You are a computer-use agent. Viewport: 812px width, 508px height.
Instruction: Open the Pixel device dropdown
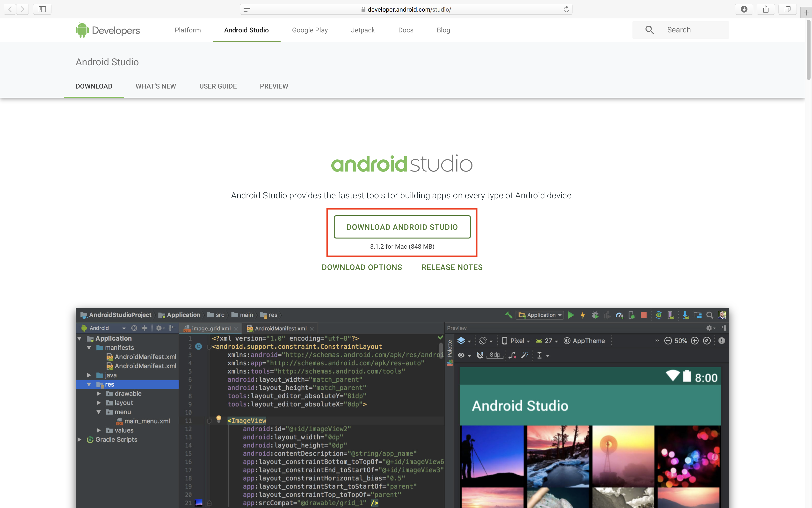coord(516,341)
